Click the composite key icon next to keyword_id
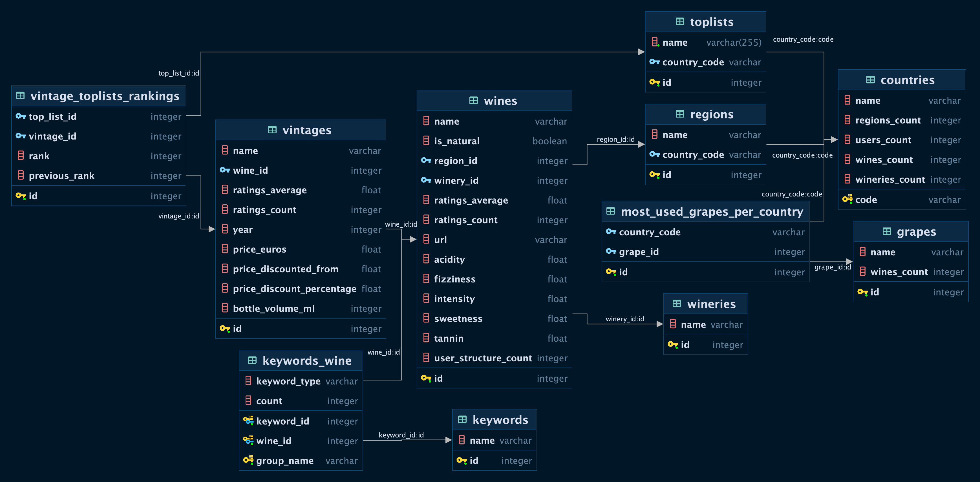The width and height of the screenshot is (980, 482). click(x=248, y=421)
